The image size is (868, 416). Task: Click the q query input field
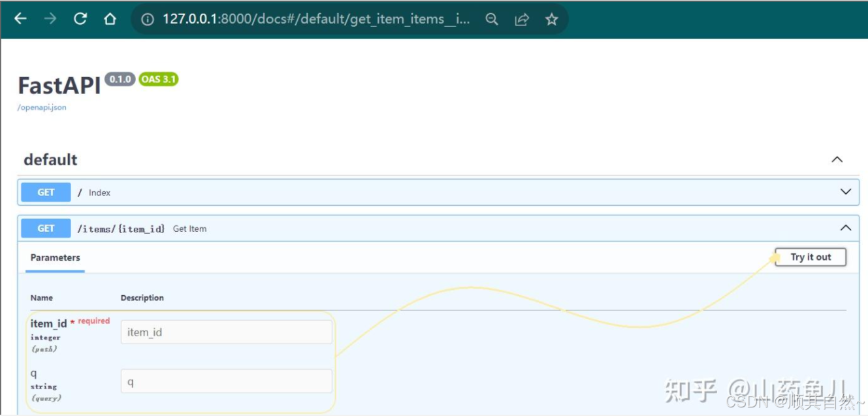point(225,381)
